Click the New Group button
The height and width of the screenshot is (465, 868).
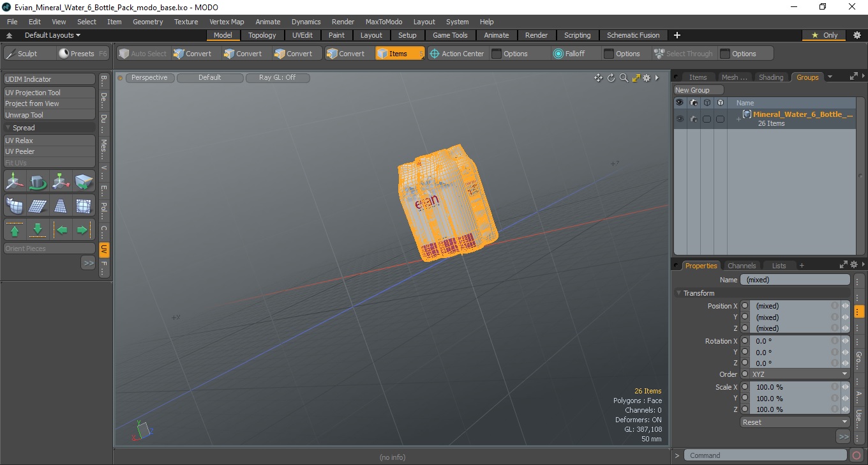698,90
